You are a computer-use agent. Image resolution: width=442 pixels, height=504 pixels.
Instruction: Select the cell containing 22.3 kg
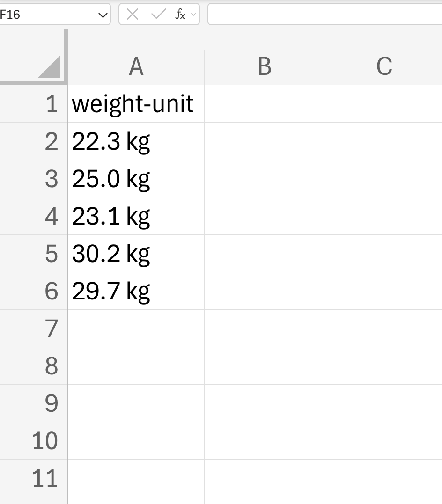tap(136, 141)
